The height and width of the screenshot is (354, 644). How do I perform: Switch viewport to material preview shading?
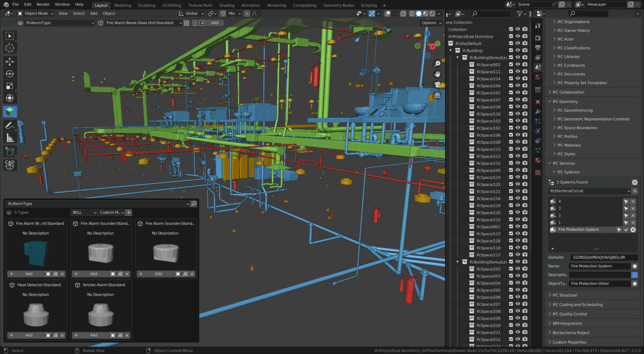[426, 13]
